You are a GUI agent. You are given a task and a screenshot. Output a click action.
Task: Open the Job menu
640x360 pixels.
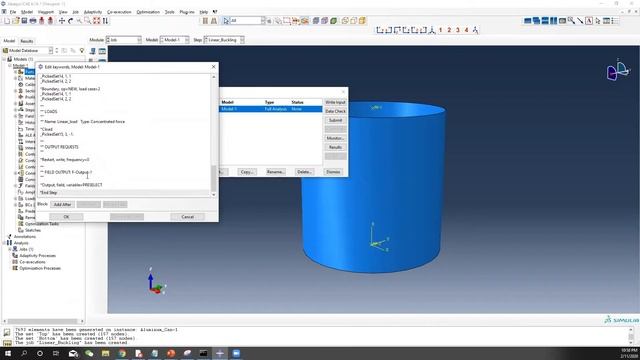coord(76,12)
